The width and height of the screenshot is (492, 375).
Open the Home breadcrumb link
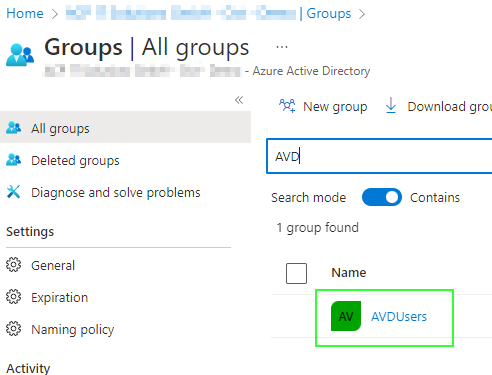coord(25,14)
